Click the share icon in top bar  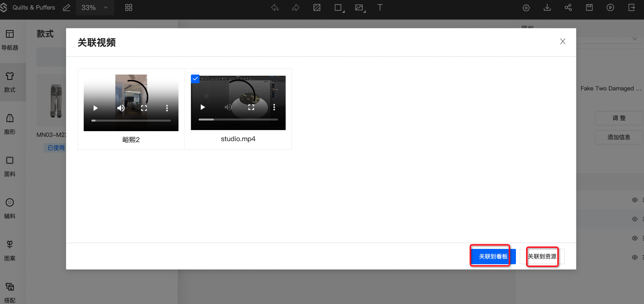(x=568, y=8)
